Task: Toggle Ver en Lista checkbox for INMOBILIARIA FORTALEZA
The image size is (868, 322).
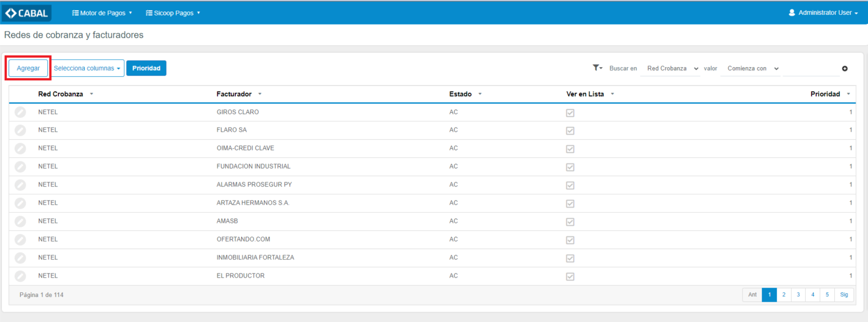Action: (x=570, y=259)
